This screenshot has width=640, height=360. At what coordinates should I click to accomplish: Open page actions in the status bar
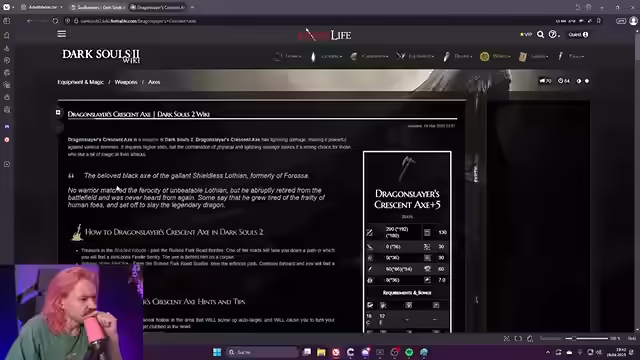[530, 338]
